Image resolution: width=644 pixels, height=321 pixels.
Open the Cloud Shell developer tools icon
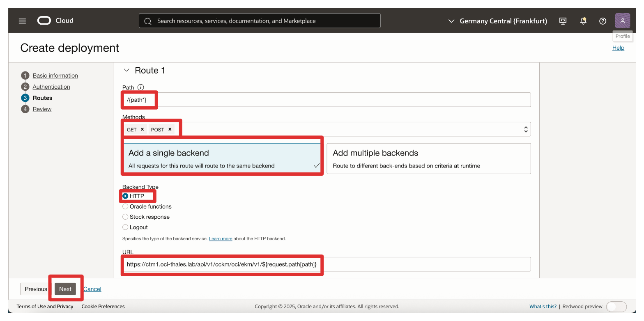[563, 21]
